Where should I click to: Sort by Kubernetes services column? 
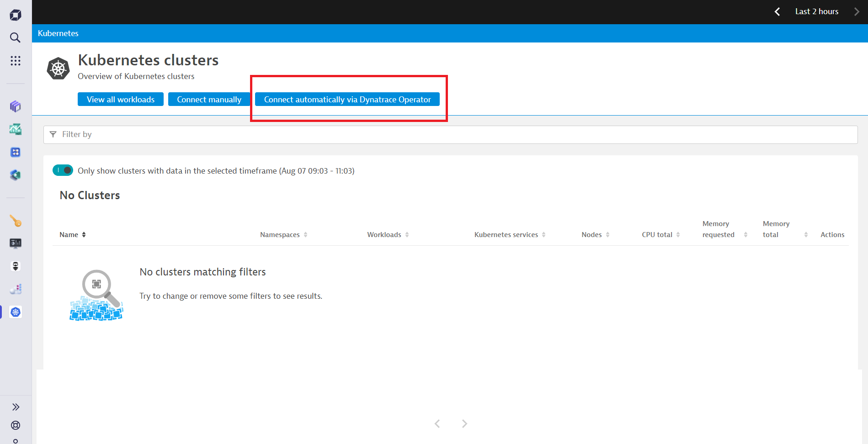(510, 235)
